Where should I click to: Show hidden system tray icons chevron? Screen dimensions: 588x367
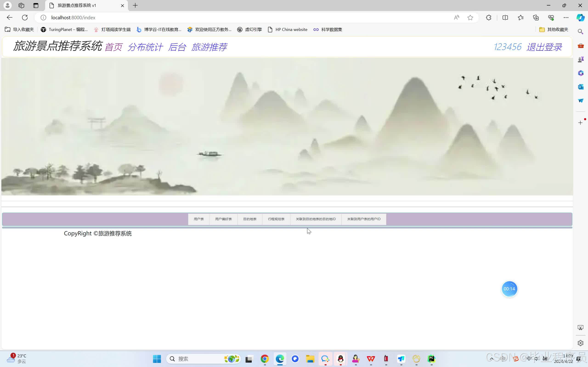[491, 359]
